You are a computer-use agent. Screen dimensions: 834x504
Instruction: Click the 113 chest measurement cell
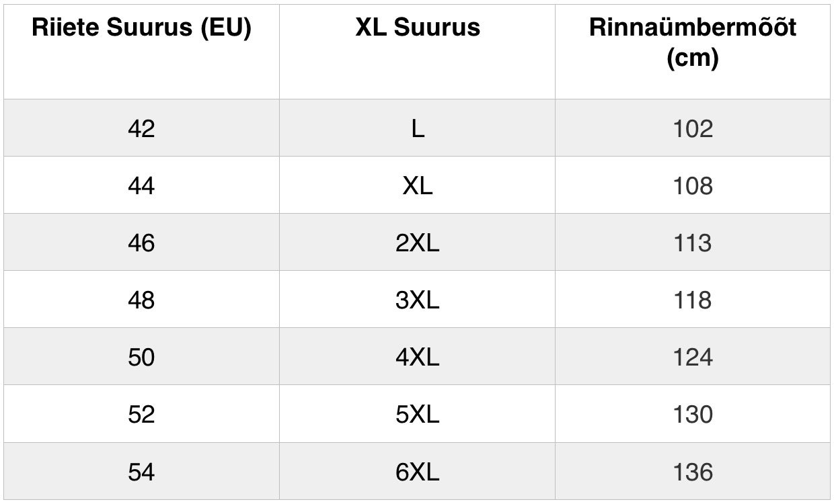[x=693, y=243]
